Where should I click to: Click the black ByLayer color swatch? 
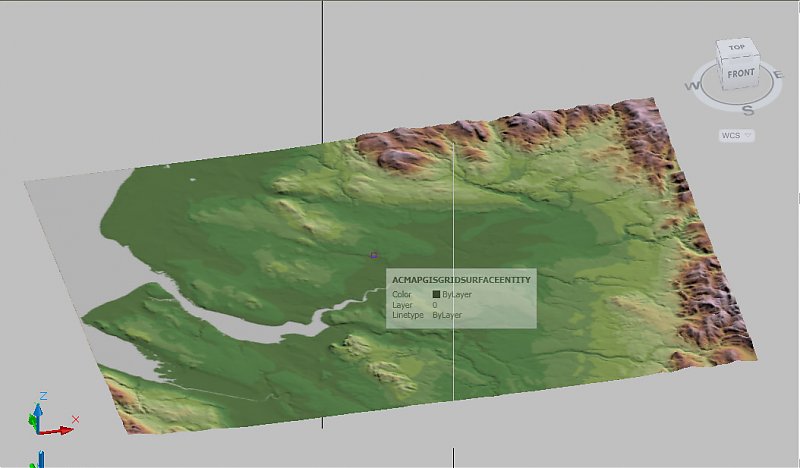tap(436, 294)
